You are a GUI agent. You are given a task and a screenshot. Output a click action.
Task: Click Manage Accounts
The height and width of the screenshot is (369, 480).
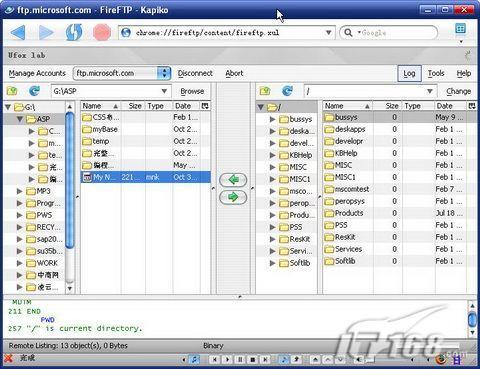(x=37, y=73)
